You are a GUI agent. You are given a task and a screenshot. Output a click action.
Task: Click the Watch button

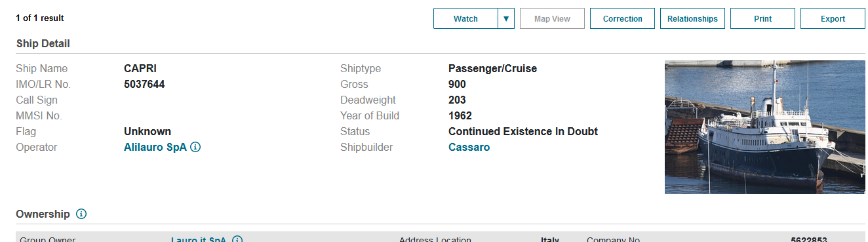(466, 18)
